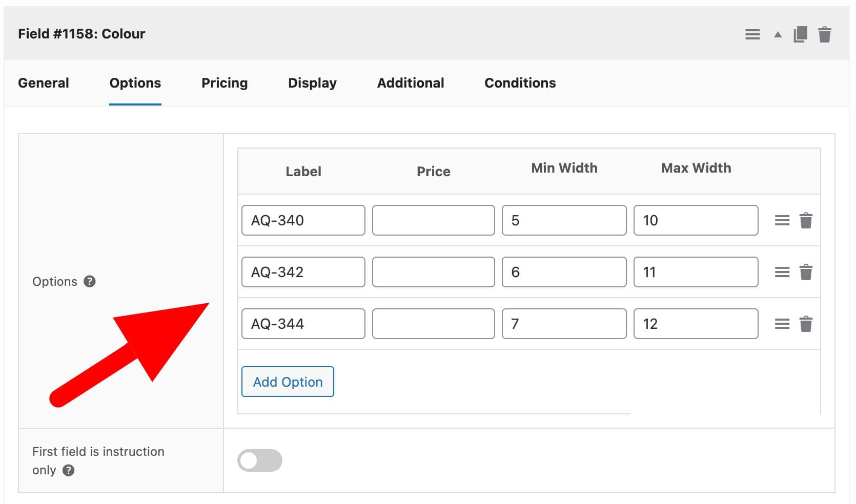The width and height of the screenshot is (856, 504).
Task: Switch to the Pricing tab
Action: (x=225, y=82)
